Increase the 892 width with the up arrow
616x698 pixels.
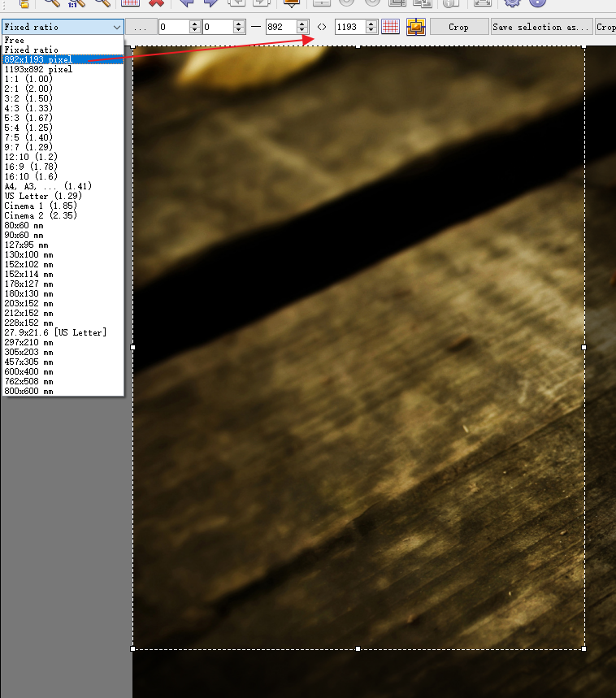[302, 24]
